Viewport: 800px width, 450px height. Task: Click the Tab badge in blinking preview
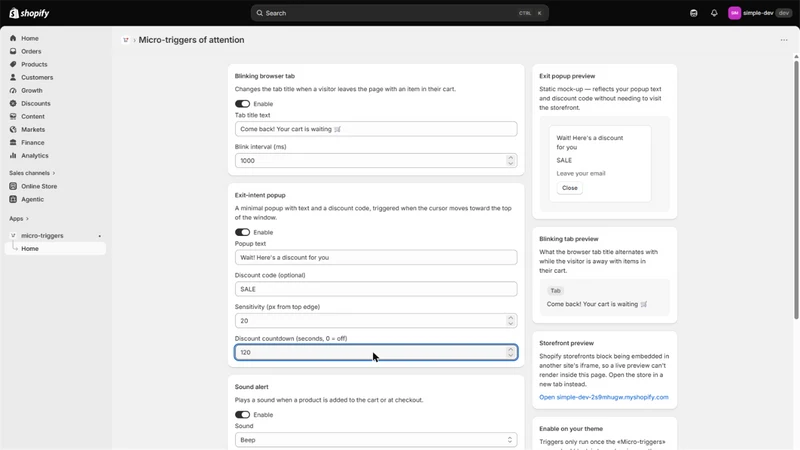(555, 290)
